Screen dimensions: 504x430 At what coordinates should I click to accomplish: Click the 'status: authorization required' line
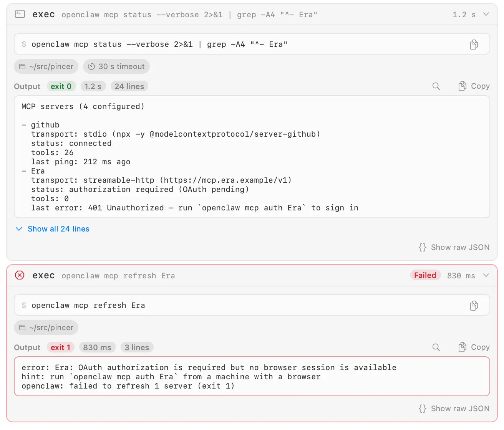pos(140,190)
